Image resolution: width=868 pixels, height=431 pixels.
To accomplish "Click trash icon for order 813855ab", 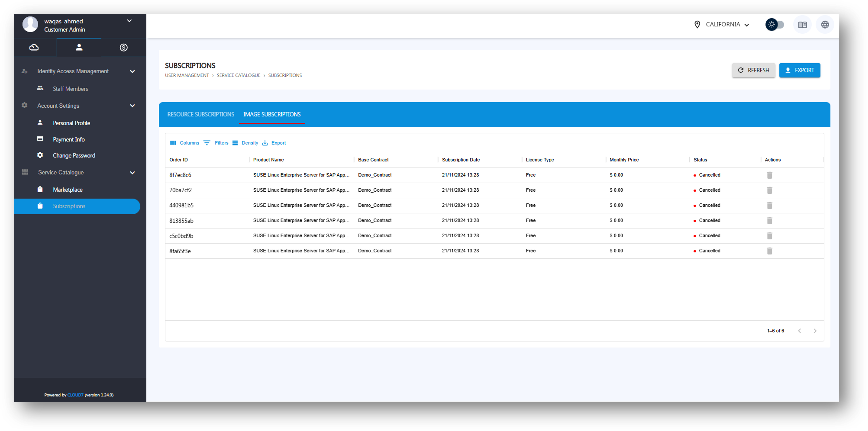I will (x=769, y=220).
